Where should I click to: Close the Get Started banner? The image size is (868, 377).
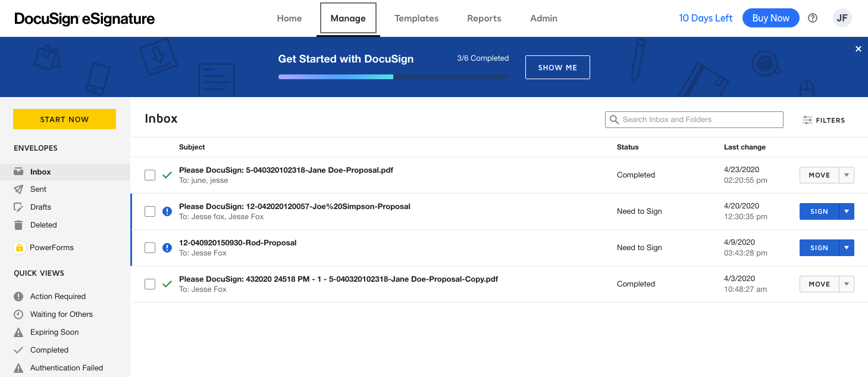[x=858, y=49]
